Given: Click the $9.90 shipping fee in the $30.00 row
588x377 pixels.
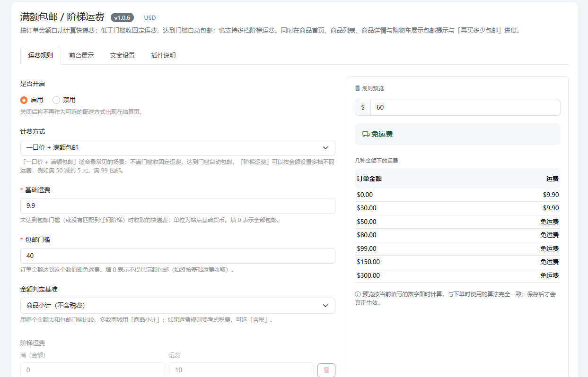Looking at the screenshot, I should coord(551,208).
